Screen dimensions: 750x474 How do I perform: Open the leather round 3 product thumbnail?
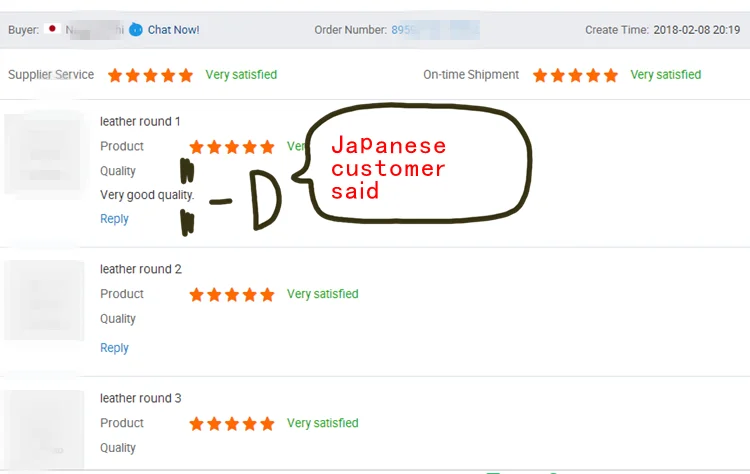pos(44,430)
